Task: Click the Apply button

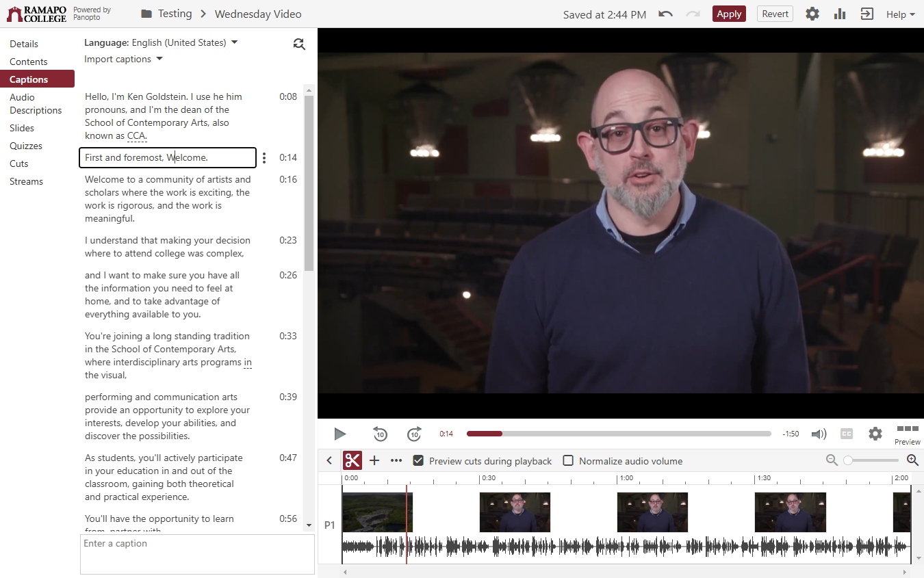Action: point(729,14)
